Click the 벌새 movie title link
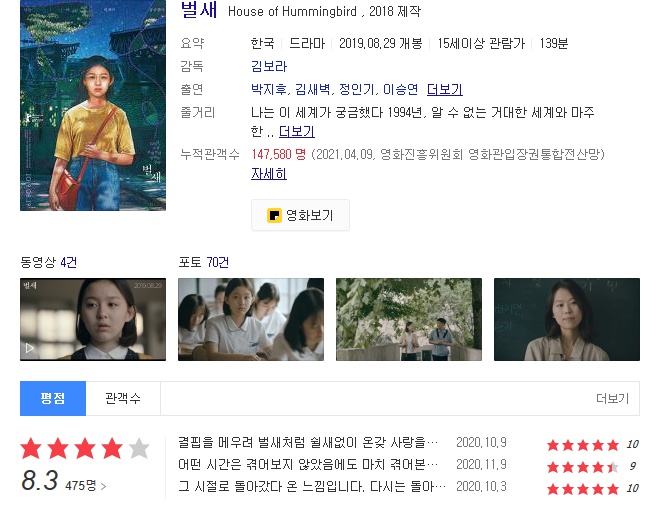 click(x=199, y=10)
